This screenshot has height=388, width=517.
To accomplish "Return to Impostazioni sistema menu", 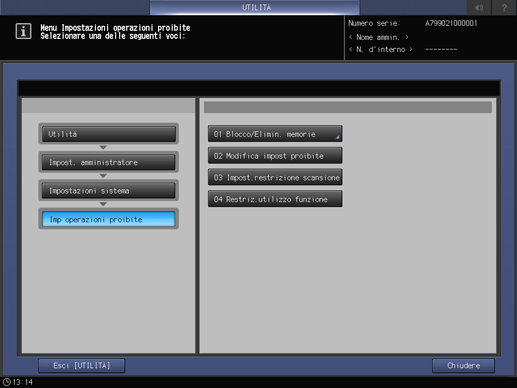I will click(109, 191).
